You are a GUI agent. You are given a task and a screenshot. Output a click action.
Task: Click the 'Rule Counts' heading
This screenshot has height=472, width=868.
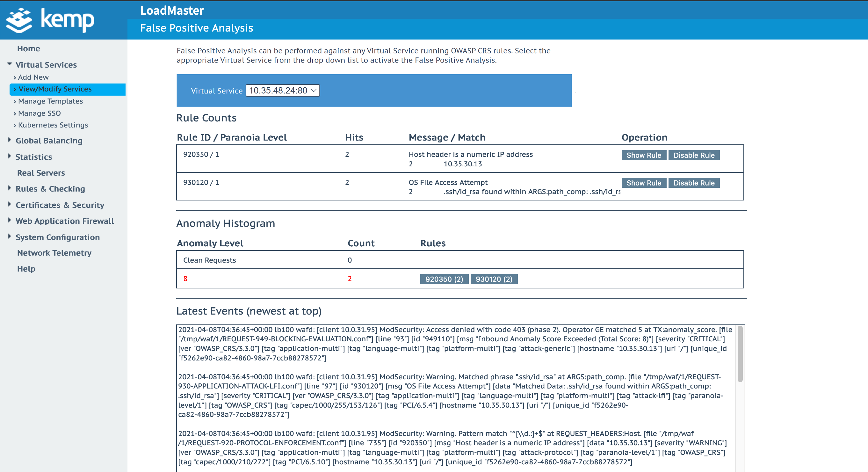point(206,118)
